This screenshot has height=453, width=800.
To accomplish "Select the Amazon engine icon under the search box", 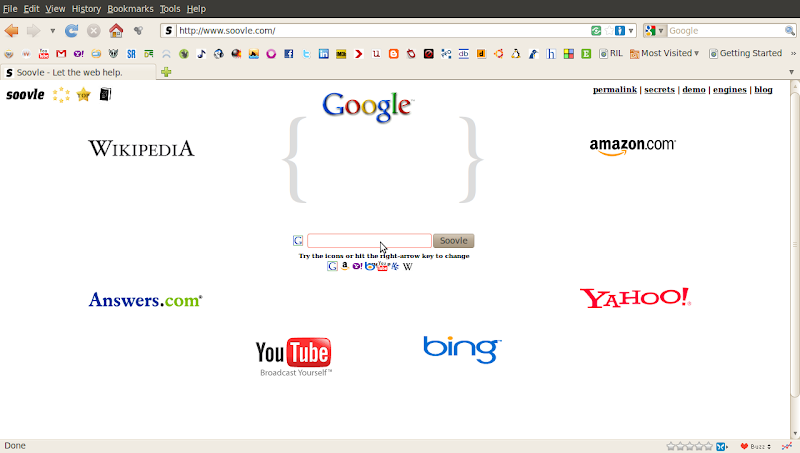I will pyautogui.click(x=345, y=266).
